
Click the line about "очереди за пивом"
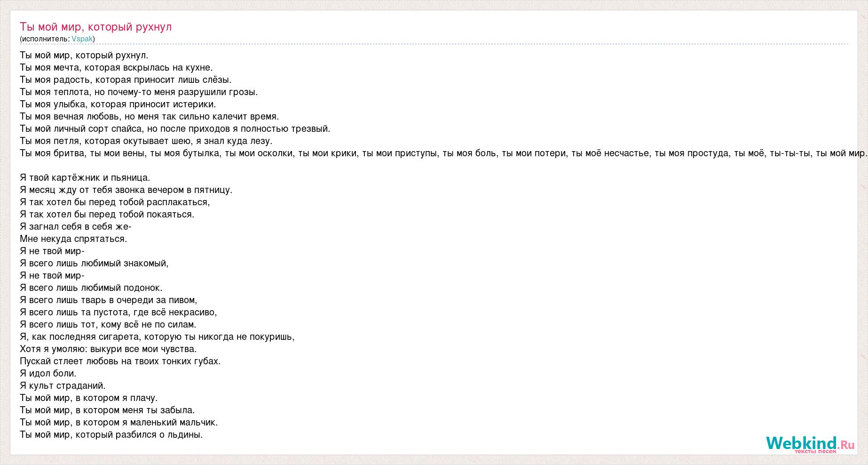pos(109,300)
